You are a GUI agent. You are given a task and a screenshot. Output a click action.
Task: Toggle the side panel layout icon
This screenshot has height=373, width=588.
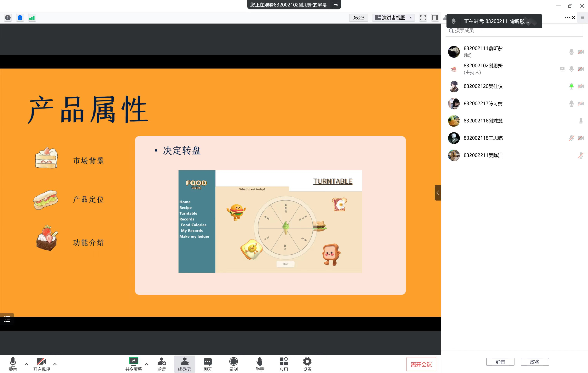click(x=435, y=18)
